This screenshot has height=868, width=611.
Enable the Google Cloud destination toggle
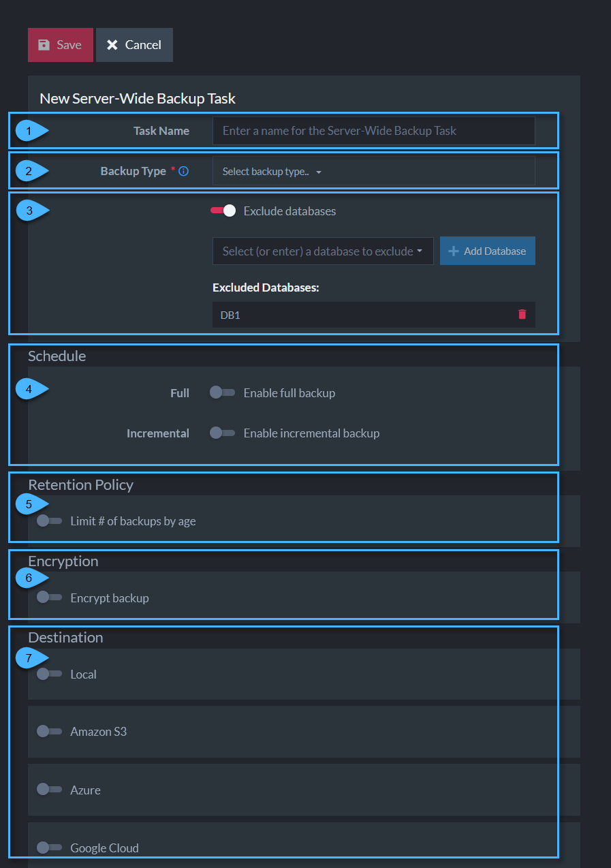(x=50, y=848)
